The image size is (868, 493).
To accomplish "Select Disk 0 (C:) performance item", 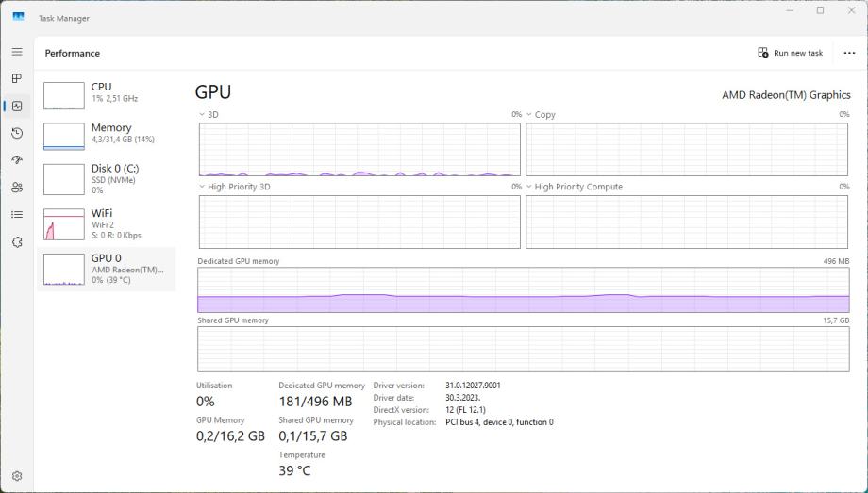I will pyautogui.click(x=106, y=178).
